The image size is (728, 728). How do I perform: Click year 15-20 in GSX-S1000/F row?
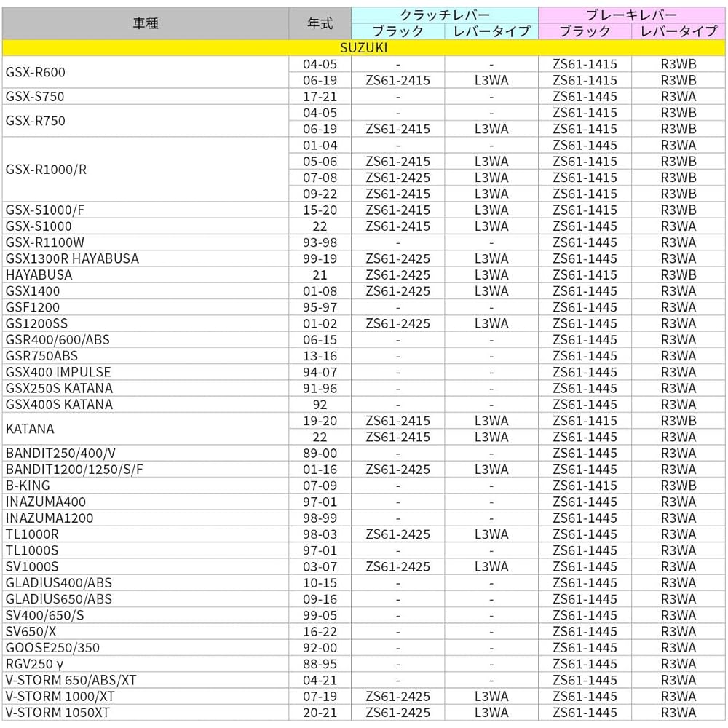(320, 210)
